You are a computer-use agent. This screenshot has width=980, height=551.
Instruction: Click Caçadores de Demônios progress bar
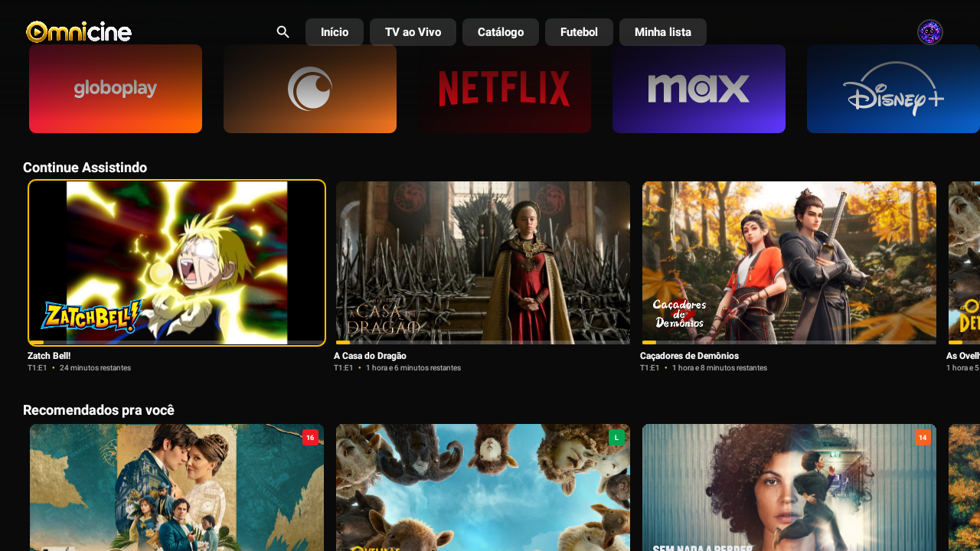(x=789, y=342)
